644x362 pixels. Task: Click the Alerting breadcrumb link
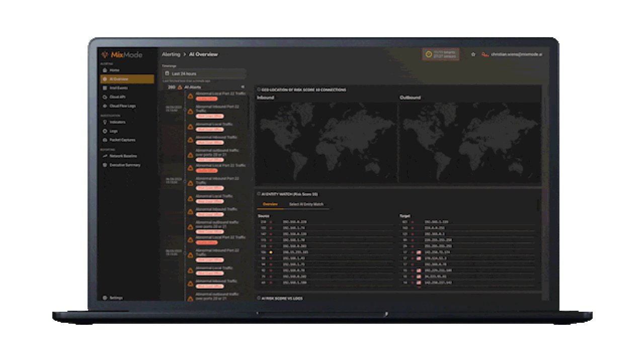pos(171,54)
